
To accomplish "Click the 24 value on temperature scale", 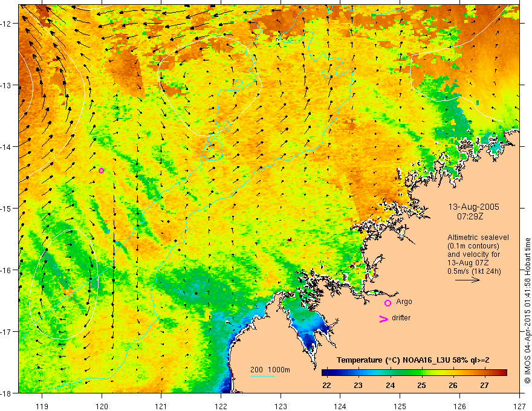I will (390, 385).
